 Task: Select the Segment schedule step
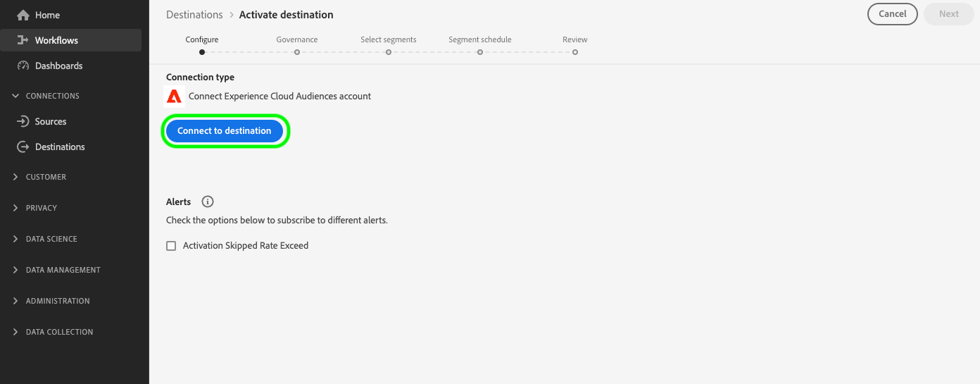pos(480,40)
